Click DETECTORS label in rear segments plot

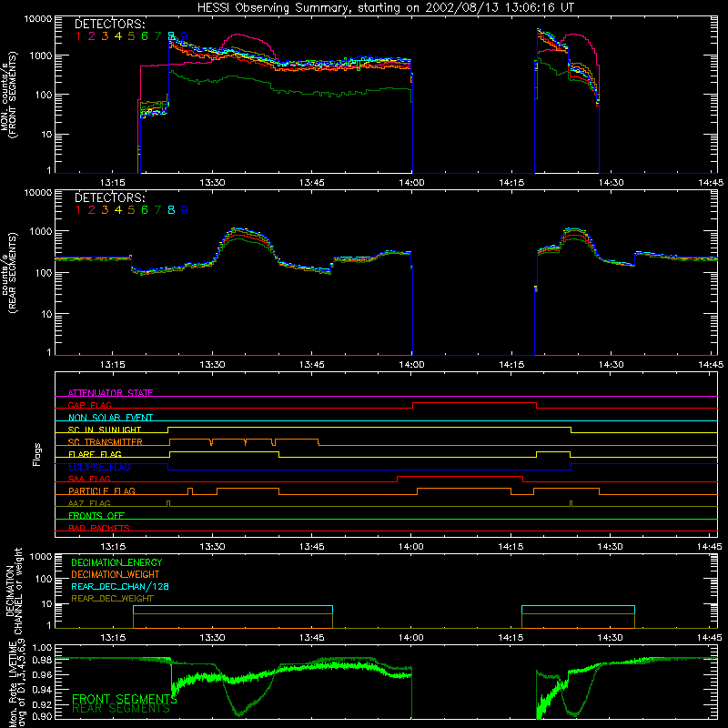tap(110, 197)
